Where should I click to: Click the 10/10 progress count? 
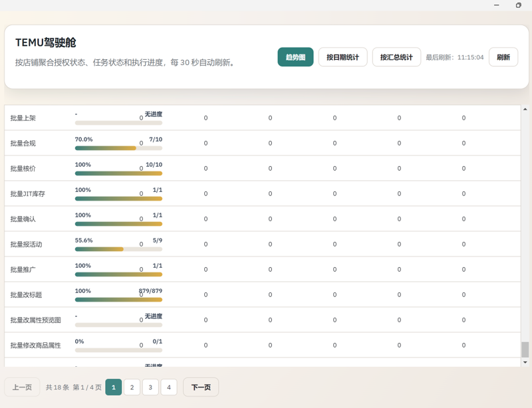pyautogui.click(x=154, y=165)
